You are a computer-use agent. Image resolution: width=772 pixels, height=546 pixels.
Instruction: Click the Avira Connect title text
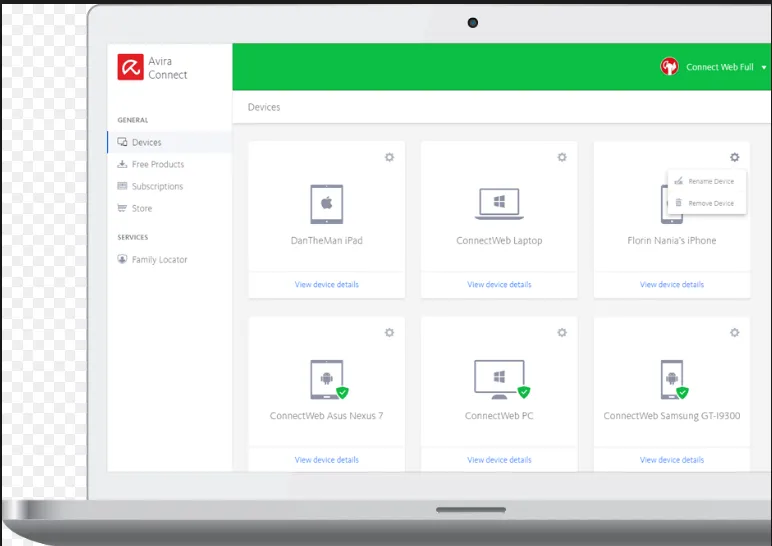(x=168, y=68)
